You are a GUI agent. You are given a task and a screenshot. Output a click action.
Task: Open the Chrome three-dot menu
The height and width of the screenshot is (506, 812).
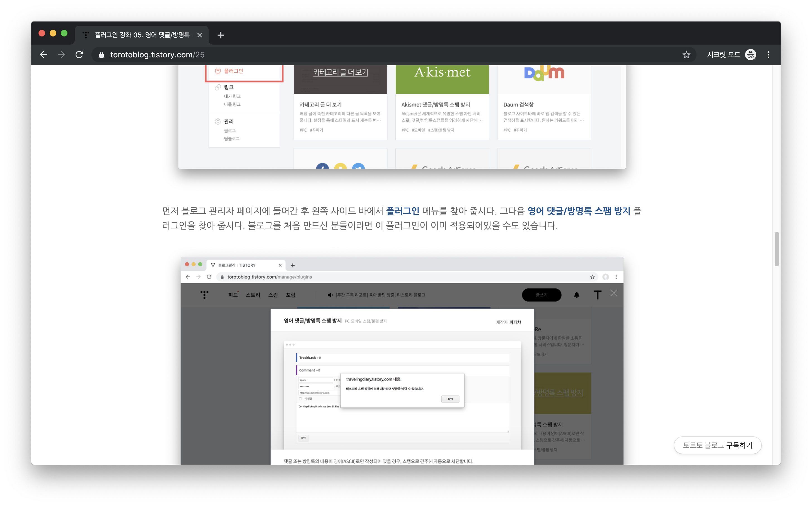pos(768,55)
